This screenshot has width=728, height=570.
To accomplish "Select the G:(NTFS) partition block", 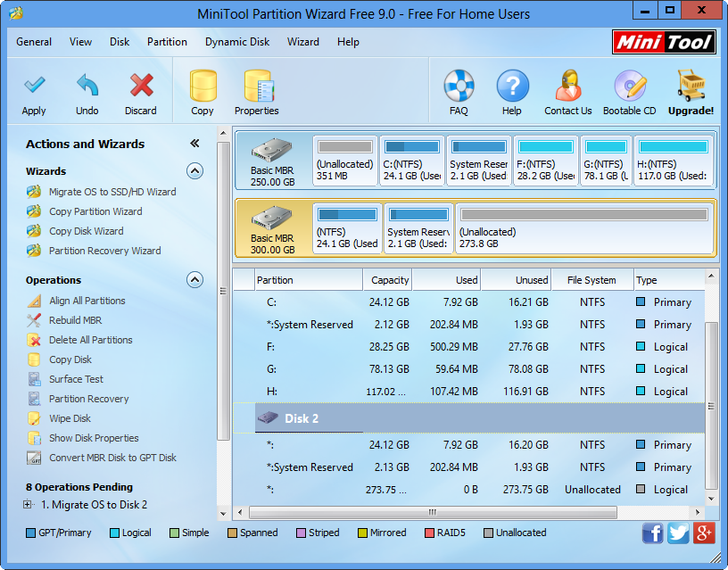I will 607,161.
